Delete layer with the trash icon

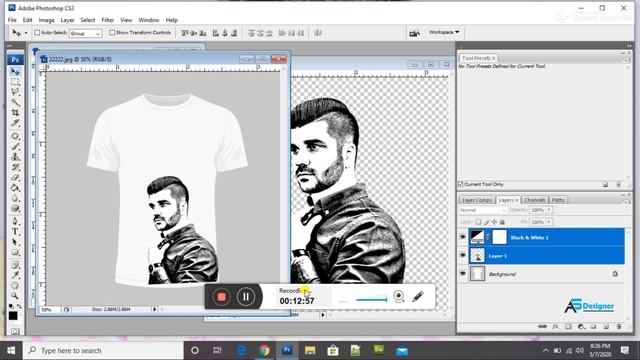[619, 327]
